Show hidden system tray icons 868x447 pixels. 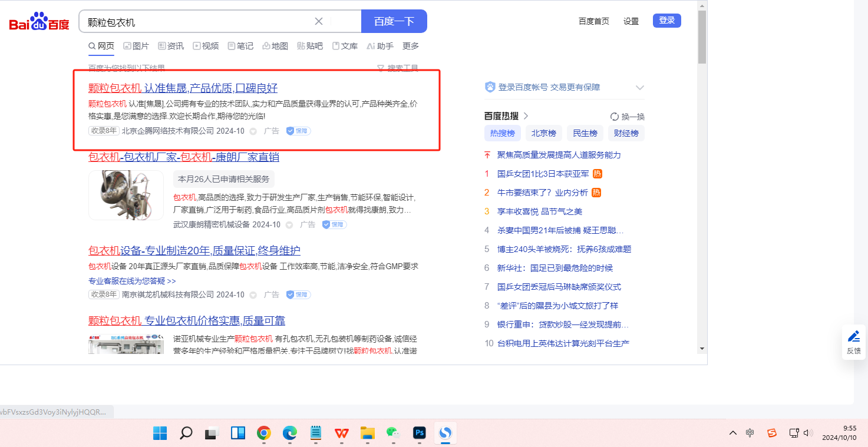[732, 433]
